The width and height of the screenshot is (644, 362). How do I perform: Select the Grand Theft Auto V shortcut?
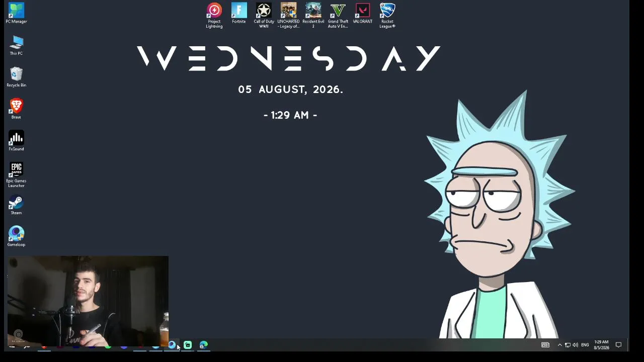[x=338, y=16]
